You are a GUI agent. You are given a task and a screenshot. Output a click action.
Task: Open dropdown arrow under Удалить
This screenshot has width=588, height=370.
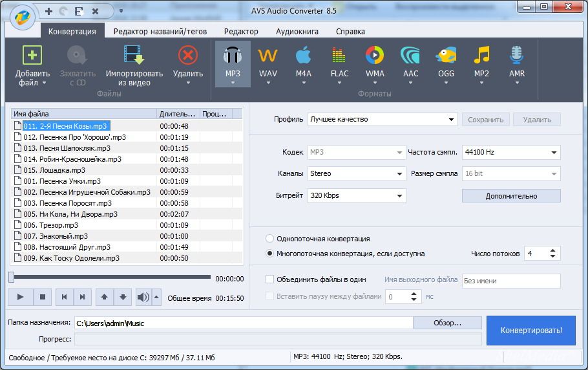point(188,83)
